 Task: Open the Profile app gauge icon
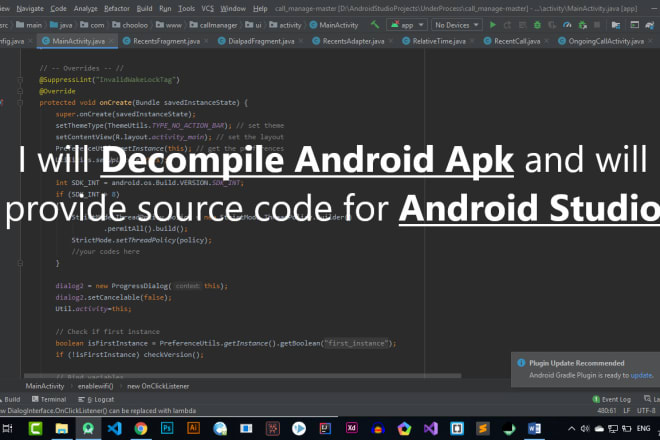click(x=567, y=25)
